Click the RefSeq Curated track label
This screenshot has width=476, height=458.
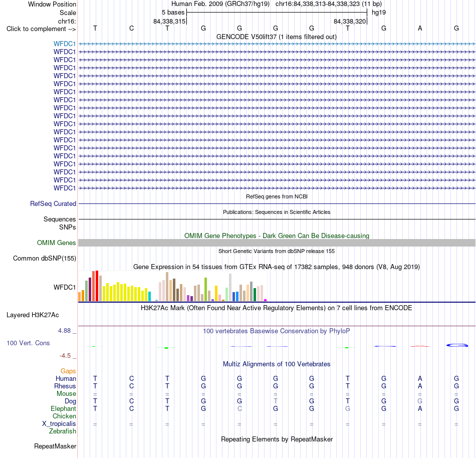pyautogui.click(x=53, y=203)
